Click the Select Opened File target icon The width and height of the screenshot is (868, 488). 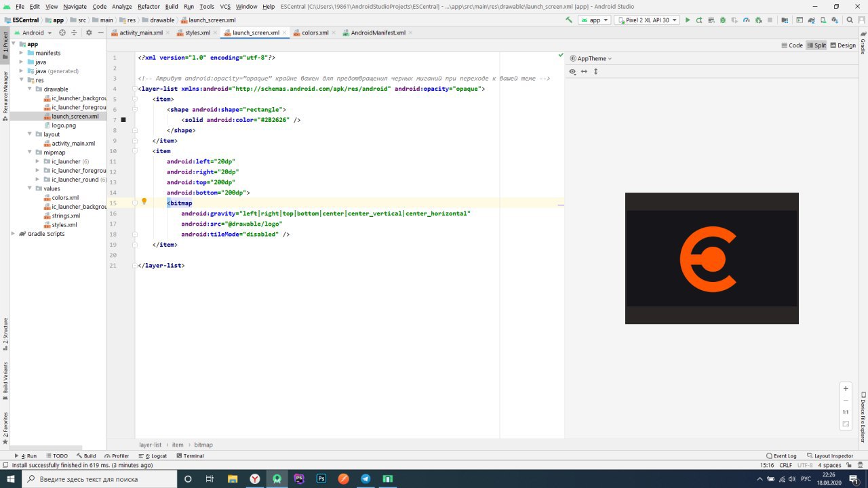[62, 33]
